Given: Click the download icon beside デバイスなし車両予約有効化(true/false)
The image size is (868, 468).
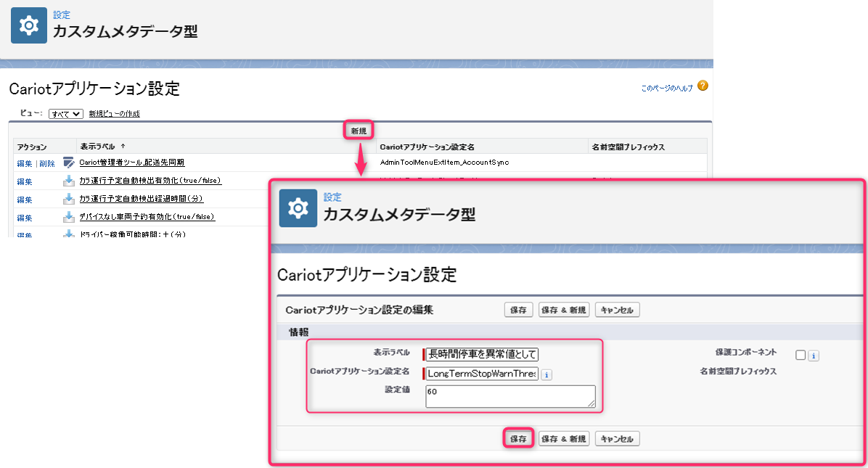Looking at the screenshot, I should tap(69, 217).
